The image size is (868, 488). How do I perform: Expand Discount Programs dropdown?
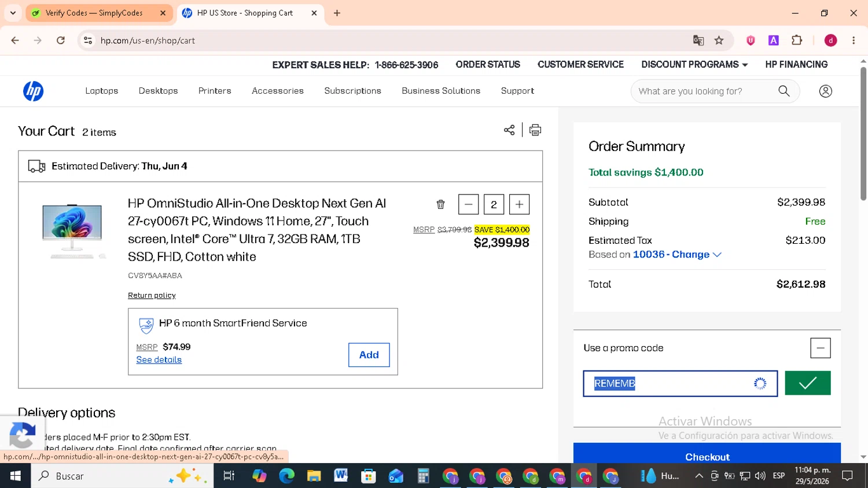coord(694,65)
